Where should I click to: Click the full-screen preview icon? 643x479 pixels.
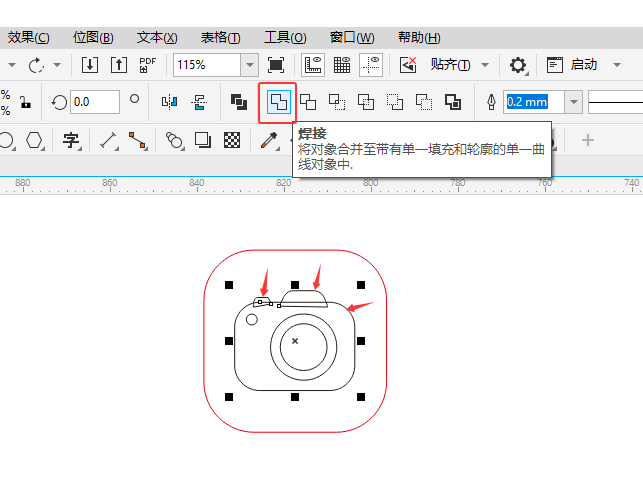tap(276, 65)
